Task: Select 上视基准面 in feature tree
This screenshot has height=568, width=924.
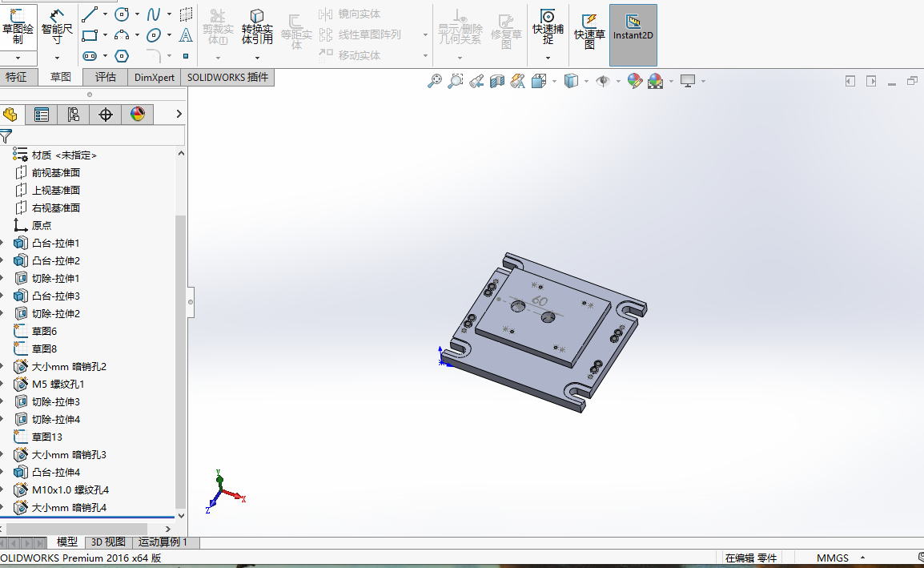Action: point(56,191)
